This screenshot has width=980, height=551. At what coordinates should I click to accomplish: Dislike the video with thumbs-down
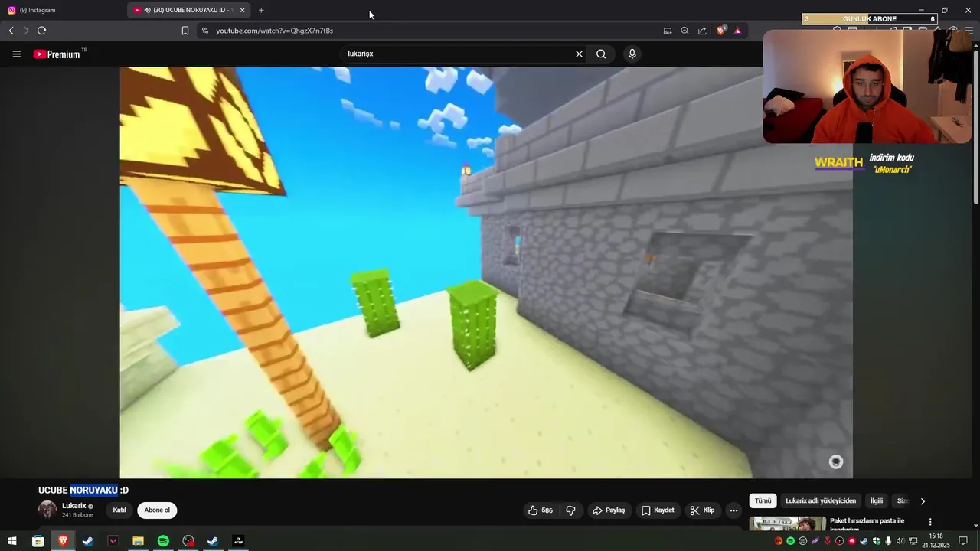(570, 510)
